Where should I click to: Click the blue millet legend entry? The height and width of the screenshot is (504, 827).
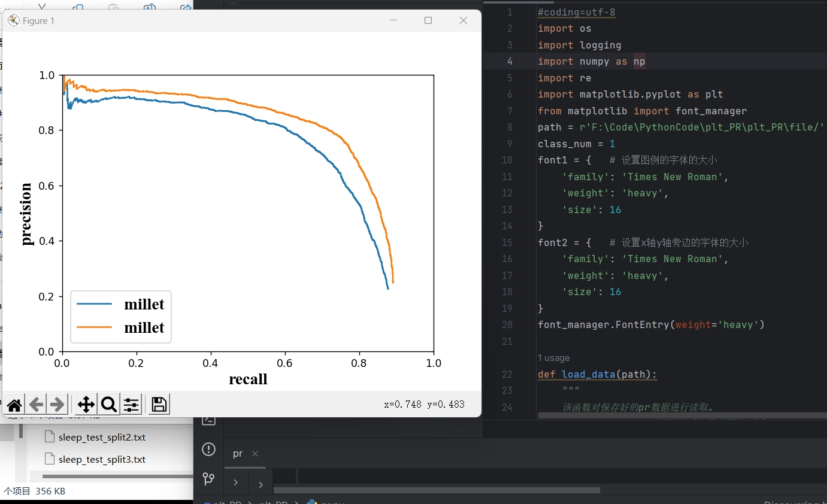(x=121, y=304)
